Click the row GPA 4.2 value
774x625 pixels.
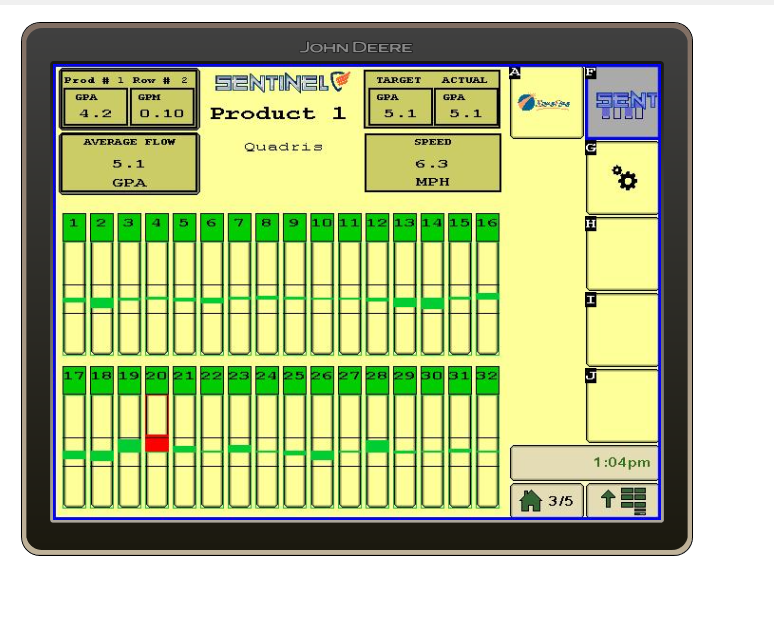point(95,107)
